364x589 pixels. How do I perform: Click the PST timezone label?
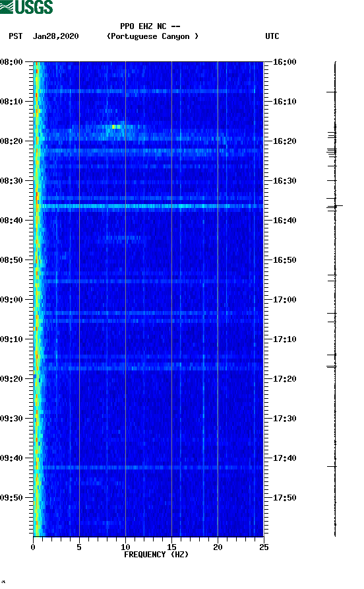click(x=16, y=36)
